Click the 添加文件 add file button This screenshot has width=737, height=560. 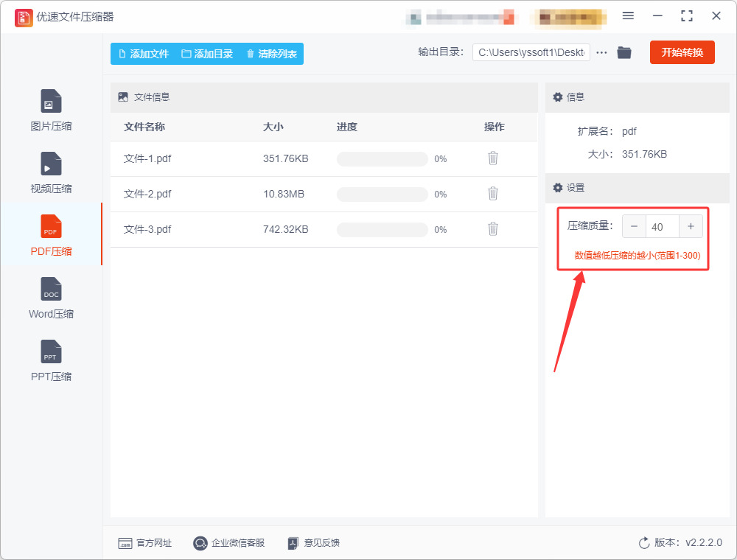point(144,54)
